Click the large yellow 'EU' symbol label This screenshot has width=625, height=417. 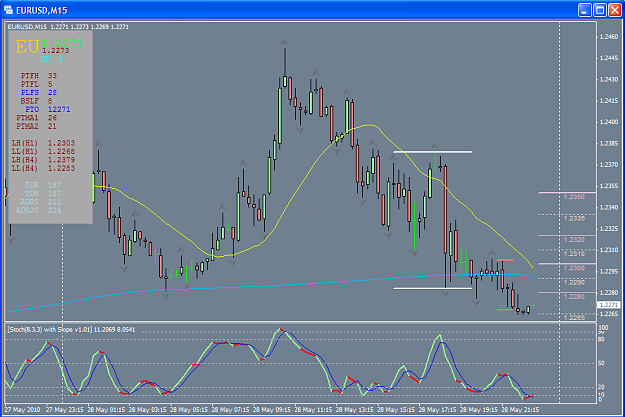[27, 47]
